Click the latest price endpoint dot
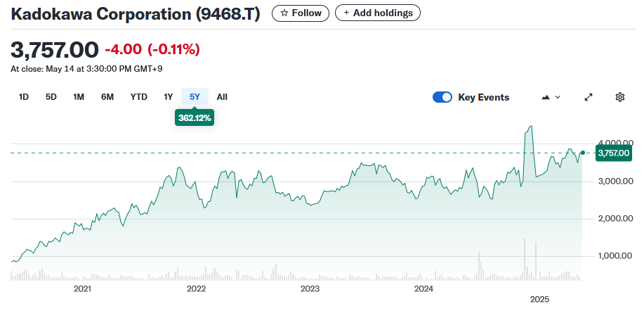This screenshot has width=644, height=313. [x=582, y=153]
